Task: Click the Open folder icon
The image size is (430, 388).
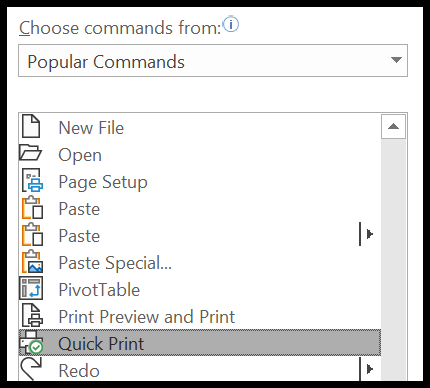Action: [30, 153]
